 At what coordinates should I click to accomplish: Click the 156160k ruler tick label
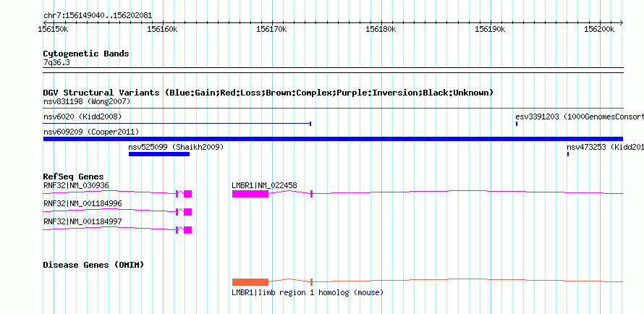coord(162,29)
